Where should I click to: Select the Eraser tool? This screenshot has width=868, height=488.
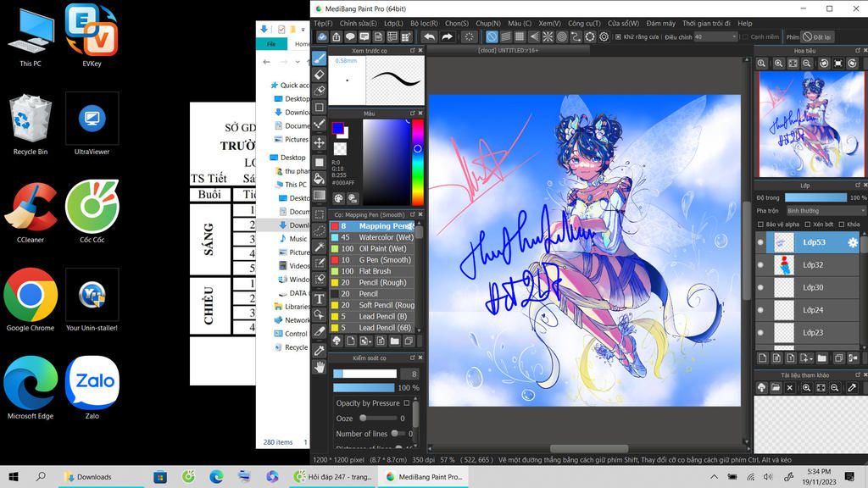[320, 75]
